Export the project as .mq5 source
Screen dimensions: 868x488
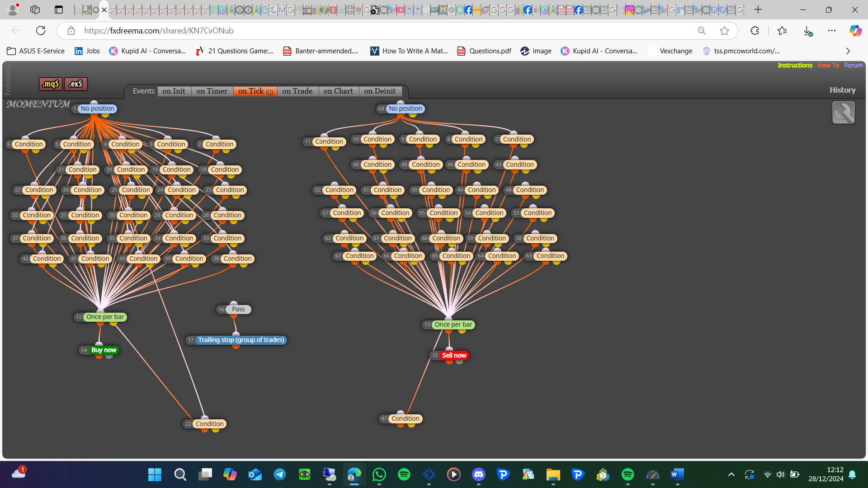51,84
